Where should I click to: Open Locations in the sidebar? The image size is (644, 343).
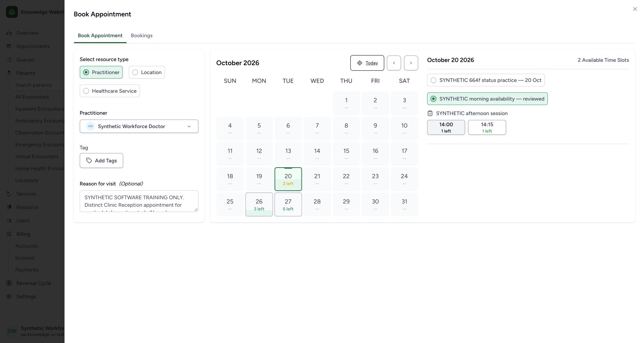tap(26, 180)
